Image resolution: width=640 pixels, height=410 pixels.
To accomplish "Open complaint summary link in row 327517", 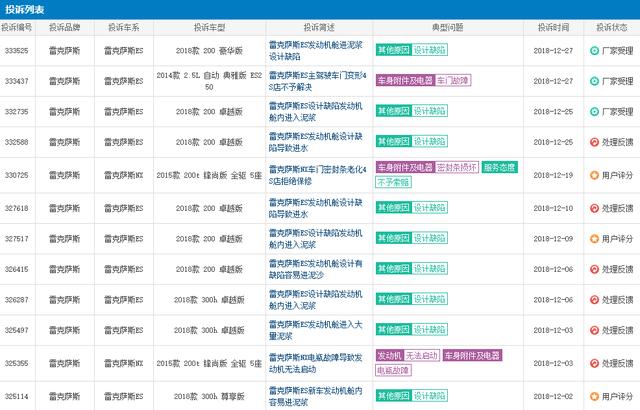I will pyautogui.click(x=316, y=239).
